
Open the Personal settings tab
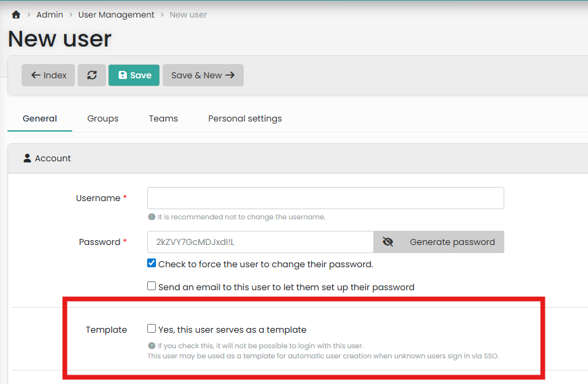(x=245, y=119)
